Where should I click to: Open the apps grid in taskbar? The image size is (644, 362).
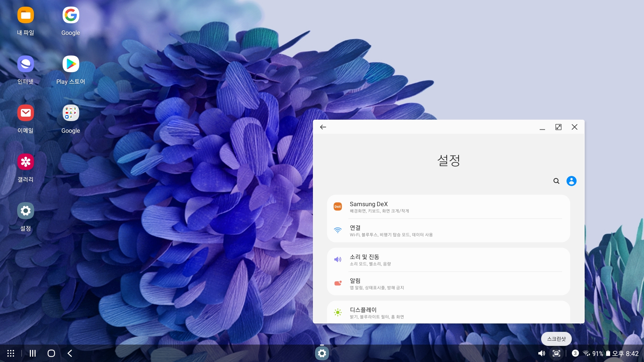point(11,353)
